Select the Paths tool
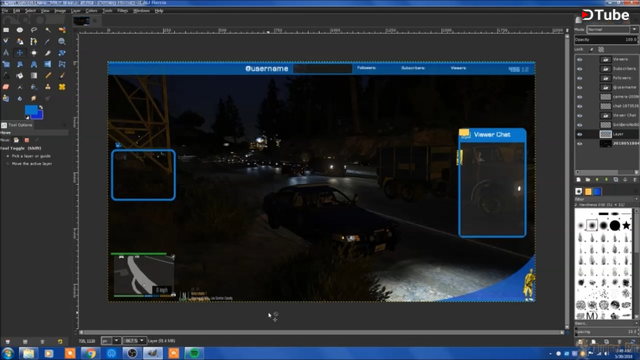 [34, 41]
